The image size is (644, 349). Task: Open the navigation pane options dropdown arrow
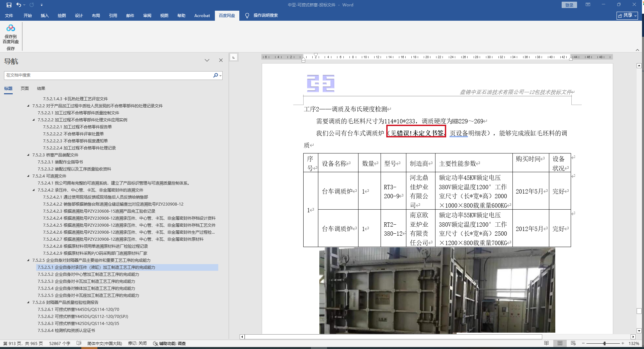207,61
